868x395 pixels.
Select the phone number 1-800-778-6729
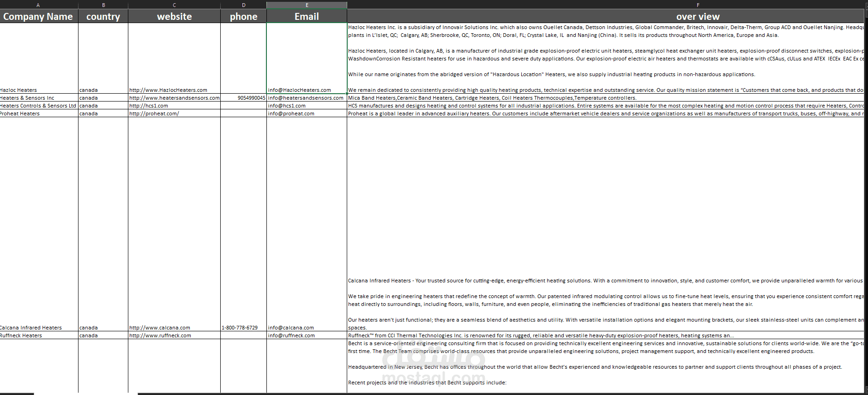pos(243,224)
